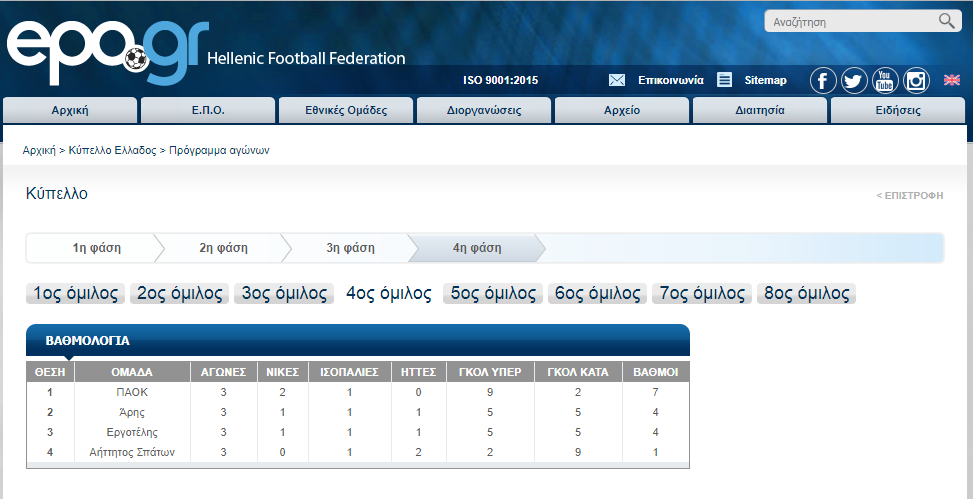This screenshot has height=499, width=973.
Task: Click the ΓΚΟΛ ΥΠΕΡ column header
Action: 490,372
